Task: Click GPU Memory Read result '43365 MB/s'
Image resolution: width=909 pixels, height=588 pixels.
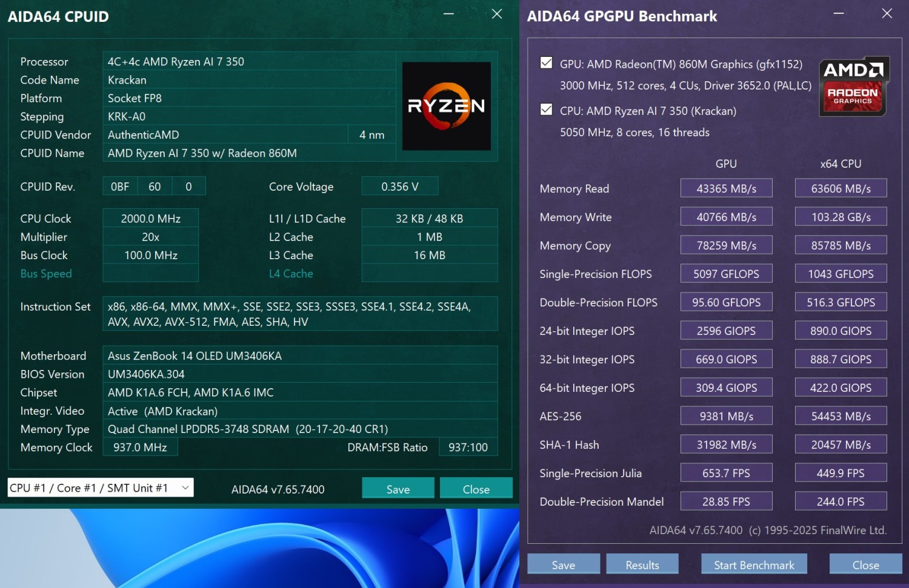Action: click(x=727, y=188)
